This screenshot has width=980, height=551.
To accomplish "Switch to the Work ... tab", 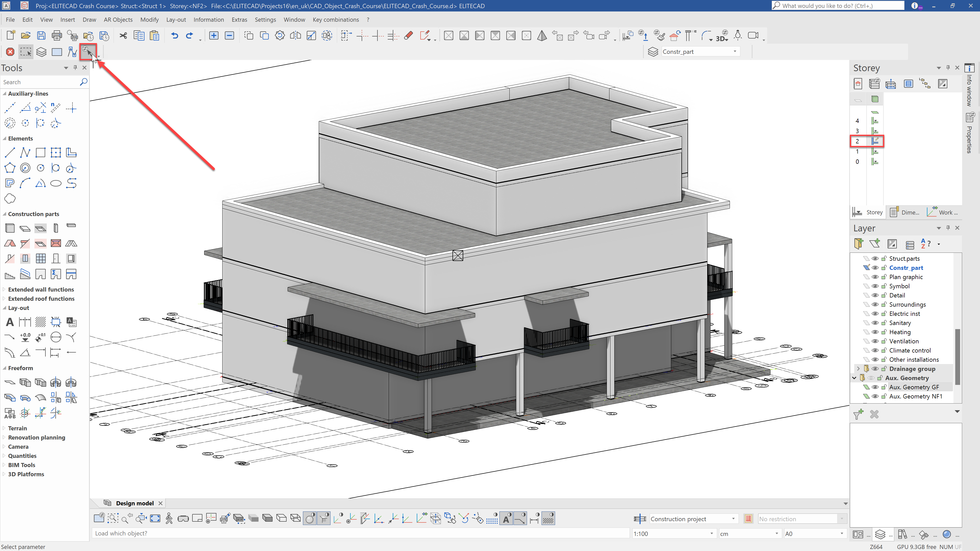I will point(943,212).
